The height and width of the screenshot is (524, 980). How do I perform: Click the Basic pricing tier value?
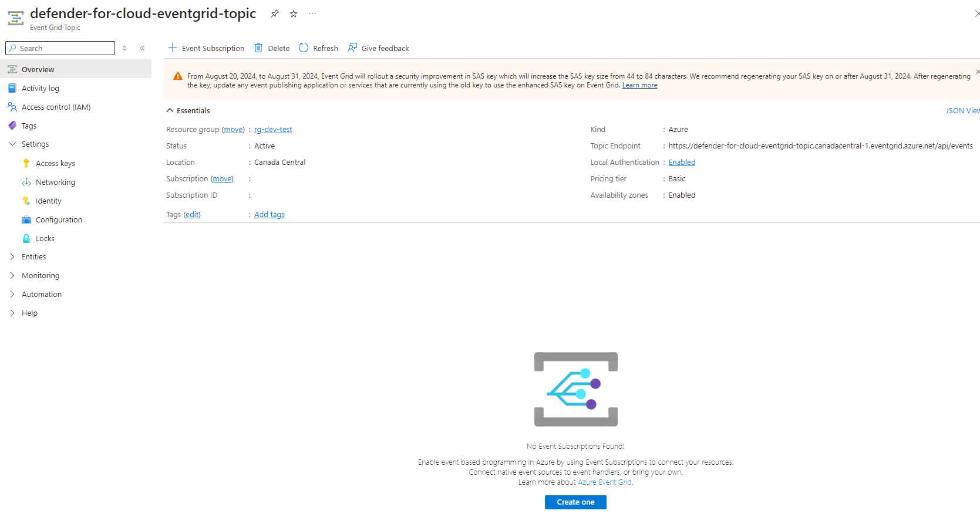677,179
